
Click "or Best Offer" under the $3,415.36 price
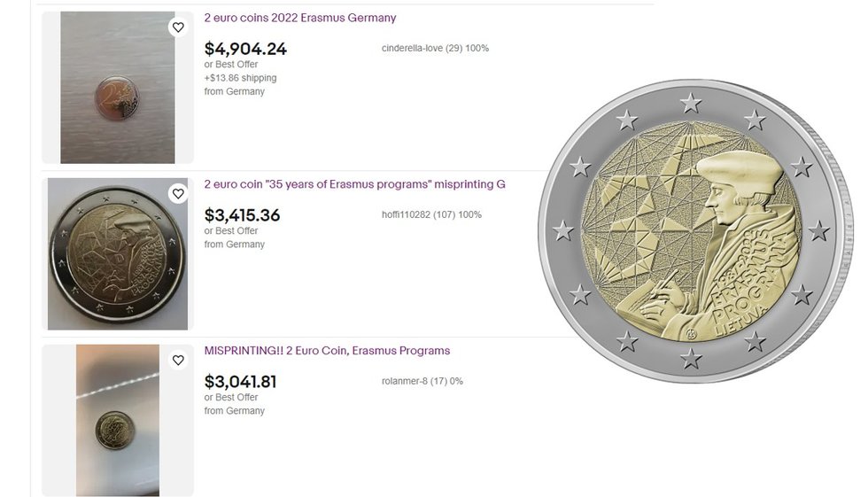point(231,231)
